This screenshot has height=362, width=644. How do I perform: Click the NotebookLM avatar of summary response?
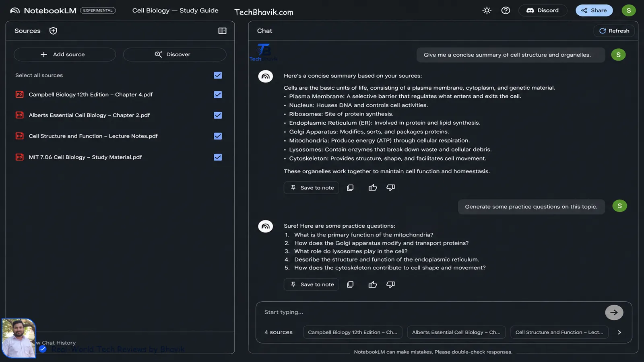tap(266, 76)
